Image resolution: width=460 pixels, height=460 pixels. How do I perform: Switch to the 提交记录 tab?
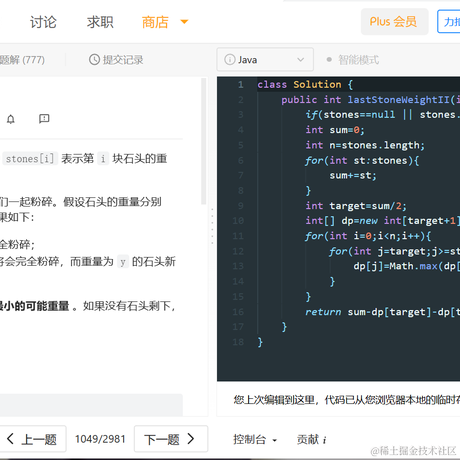[x=116, y=60]
